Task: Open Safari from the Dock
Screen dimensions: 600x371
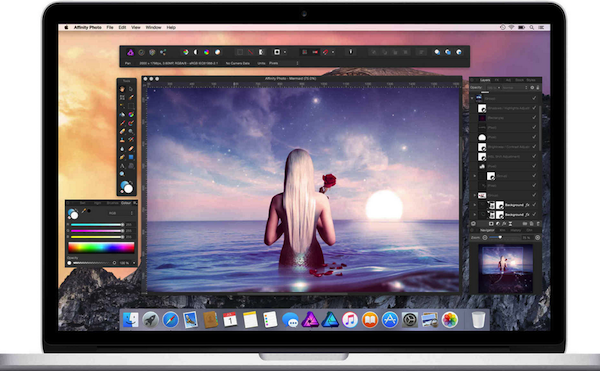Action: (x=171, y=320)
